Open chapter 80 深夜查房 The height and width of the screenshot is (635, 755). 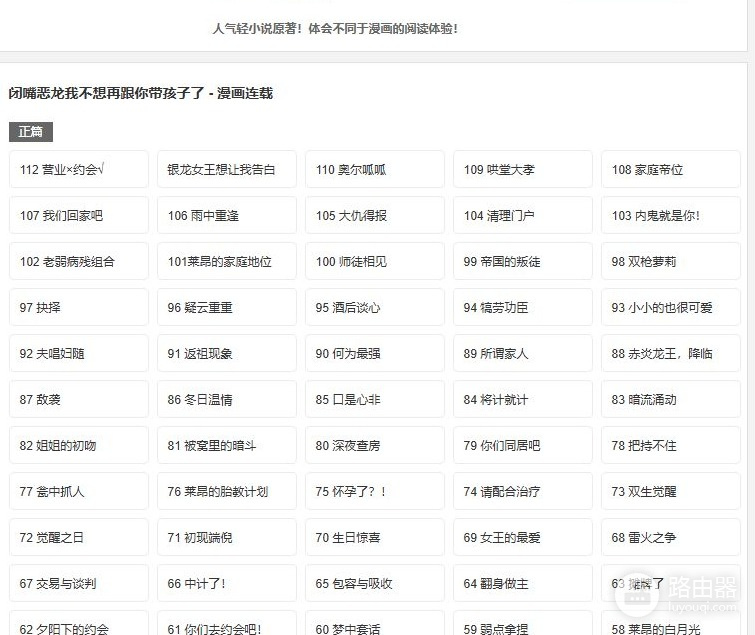pos(375,445)
